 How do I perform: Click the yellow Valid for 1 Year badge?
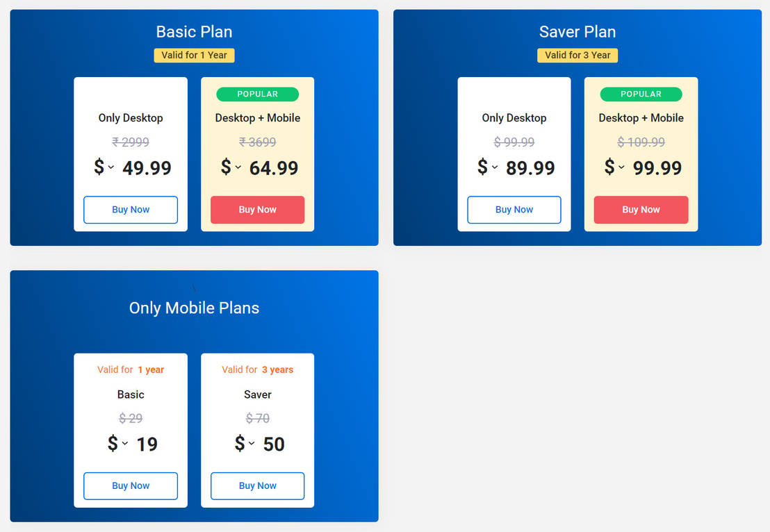click(194, 56)
